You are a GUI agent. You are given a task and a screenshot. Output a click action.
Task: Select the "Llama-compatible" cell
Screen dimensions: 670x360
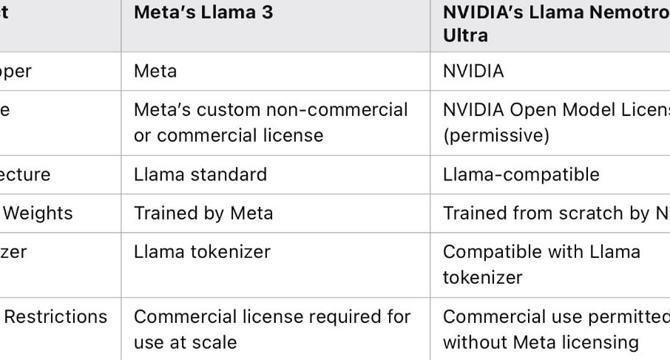click(550, 175)
